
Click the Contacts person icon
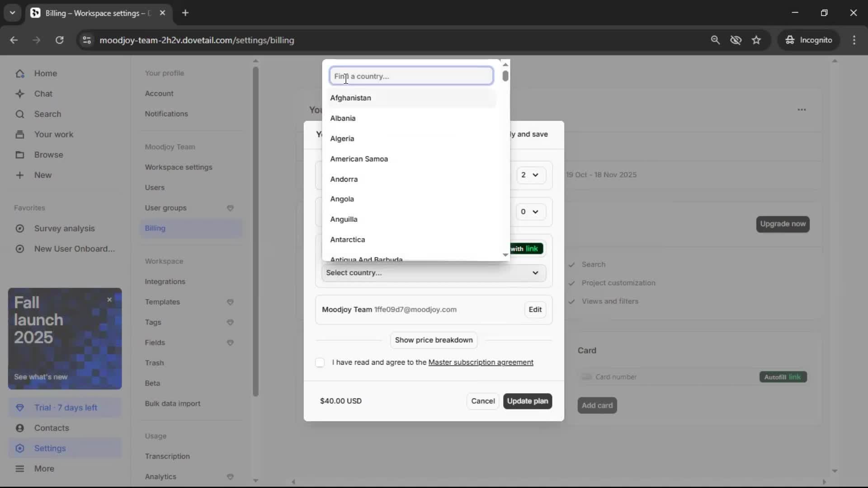tap(20, 428)
